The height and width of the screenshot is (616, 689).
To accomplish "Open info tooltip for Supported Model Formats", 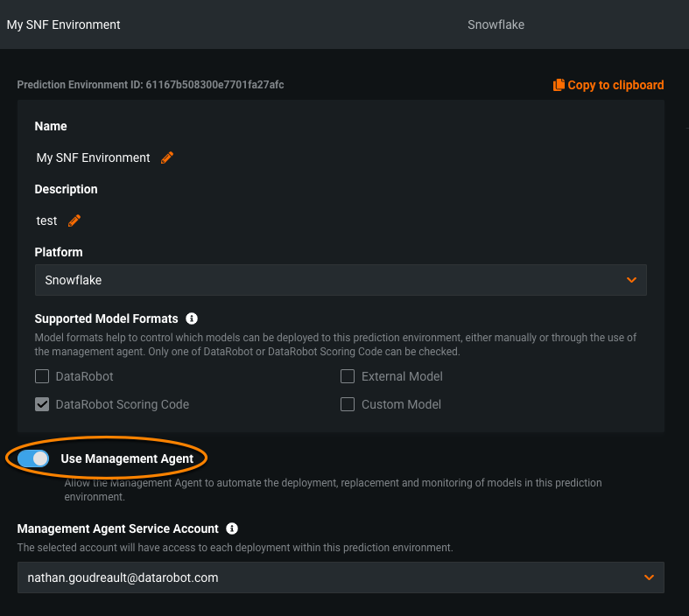I will (192, 318).
